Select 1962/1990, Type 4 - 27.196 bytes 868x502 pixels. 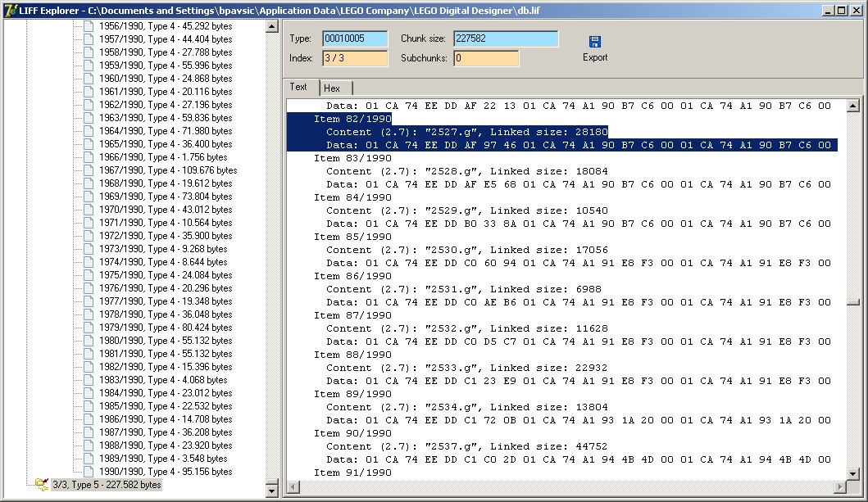coord(166,105)
